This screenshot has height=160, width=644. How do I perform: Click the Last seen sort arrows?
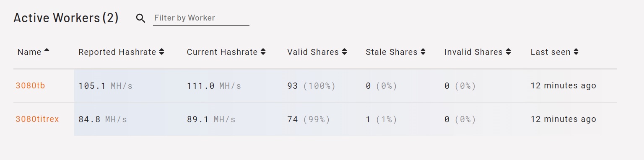pos(576,52)
